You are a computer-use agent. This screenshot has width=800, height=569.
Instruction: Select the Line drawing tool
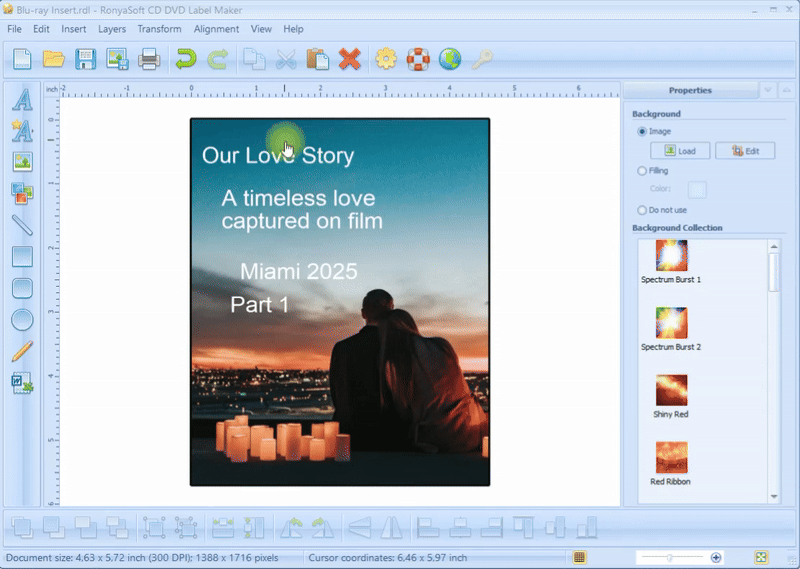tap(22, 225)
